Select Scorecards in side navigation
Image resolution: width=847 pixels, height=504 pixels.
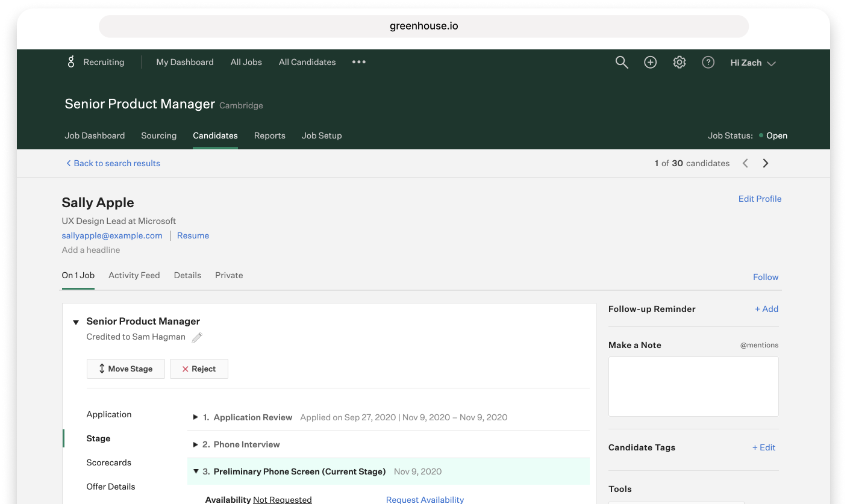[x=109, y=462]
